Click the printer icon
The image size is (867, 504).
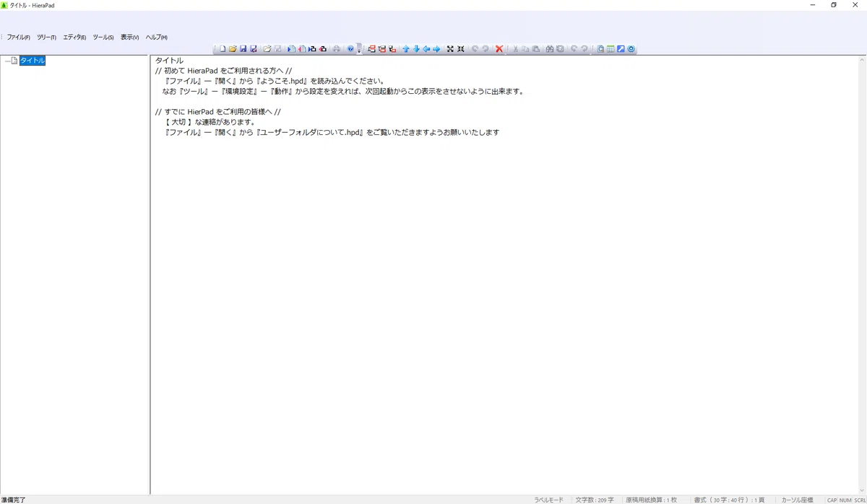[x=336, y=49]
